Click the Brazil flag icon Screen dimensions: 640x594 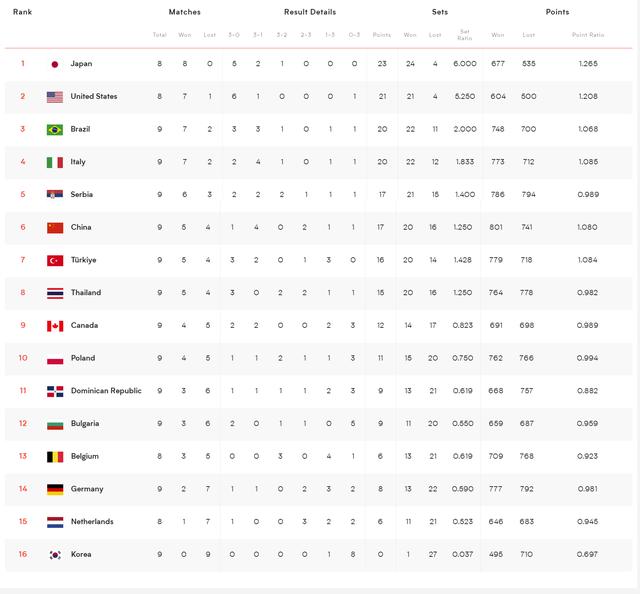pos(55,130)
